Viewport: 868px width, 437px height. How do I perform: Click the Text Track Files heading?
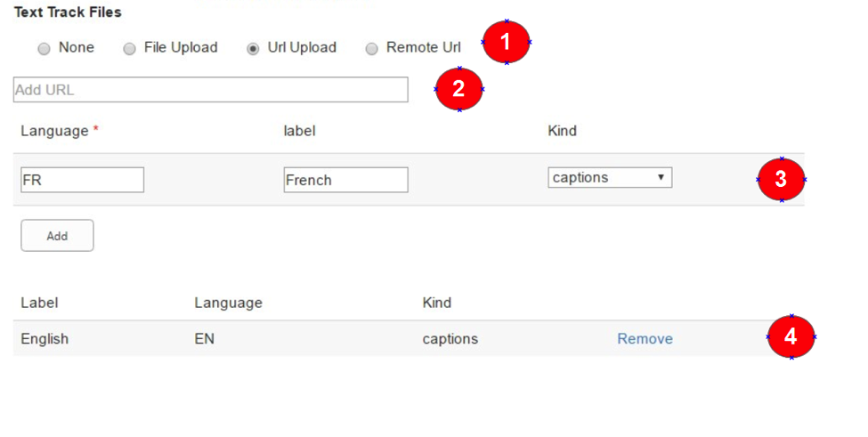click(x=68, y=12)
